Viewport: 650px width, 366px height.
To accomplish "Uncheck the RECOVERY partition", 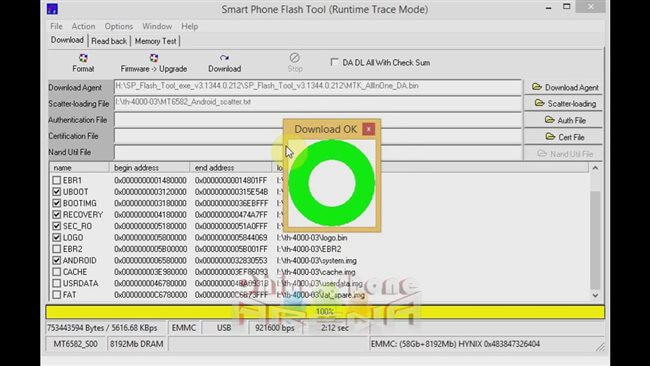I will (x=57, y=215).
